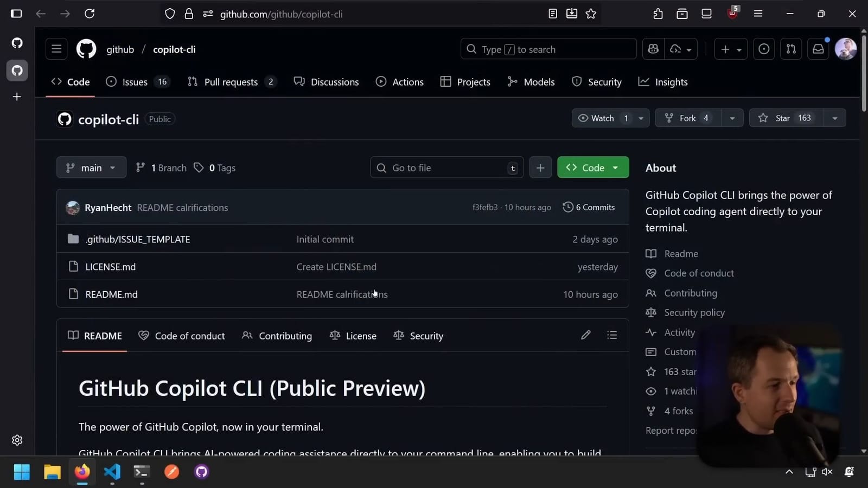The height and width of the screenshot is (488, 868).
Task: Open the LICENSE.md file link
Action: [111, 266]
